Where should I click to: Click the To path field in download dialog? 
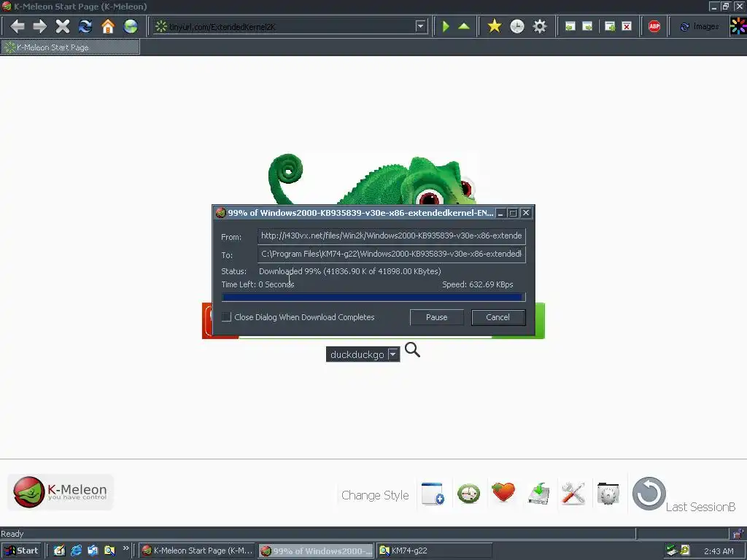tap(391, 254)
